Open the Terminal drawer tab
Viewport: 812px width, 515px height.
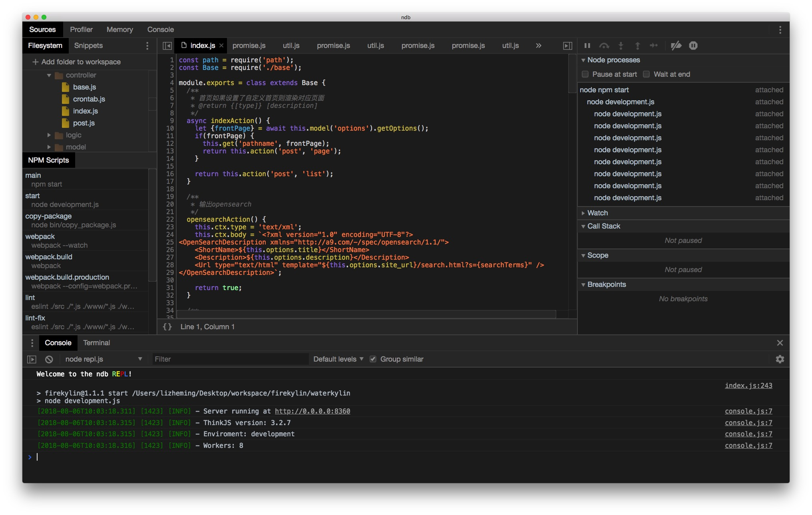point(96,343)
